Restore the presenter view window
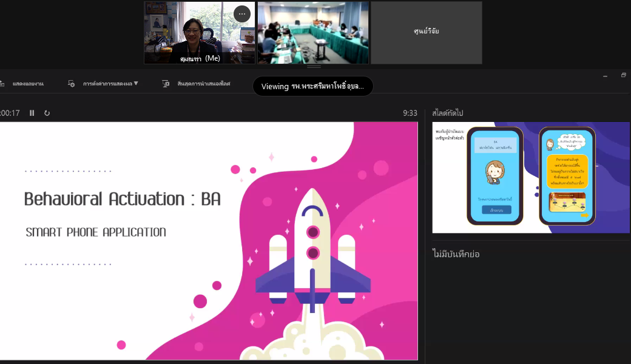The height and width of the screenshot is (364, 631). click(623, 76)
